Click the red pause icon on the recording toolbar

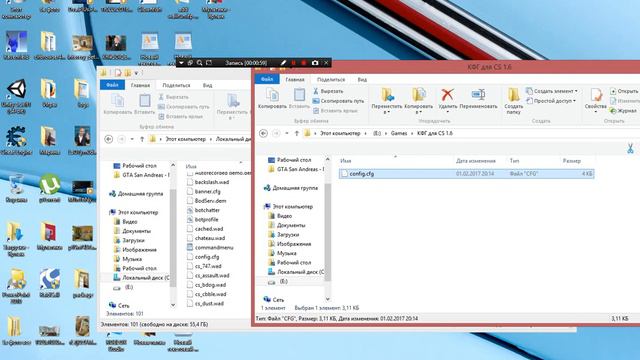[x=293, y=63]
